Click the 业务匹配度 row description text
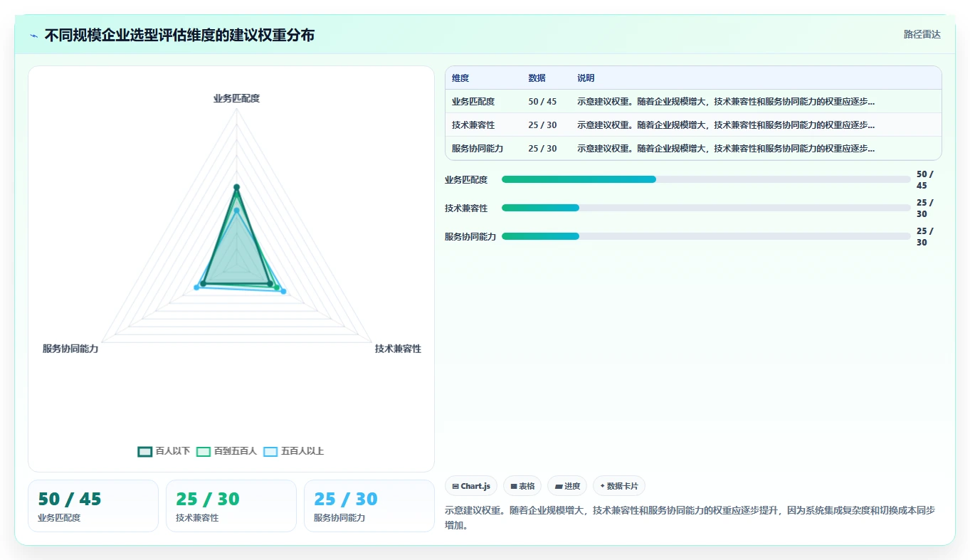Image resolution: width=970 pixels, height=560 pixels. point(726,102)
